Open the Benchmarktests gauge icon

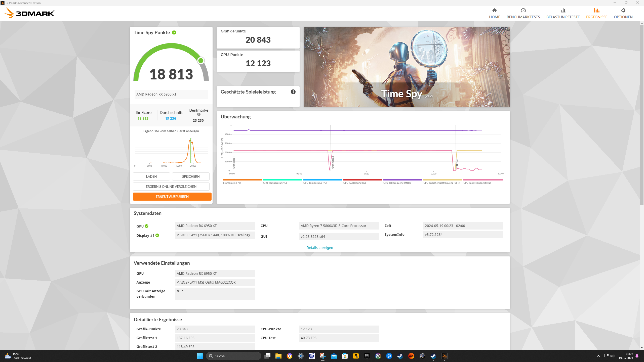(523, 10)
